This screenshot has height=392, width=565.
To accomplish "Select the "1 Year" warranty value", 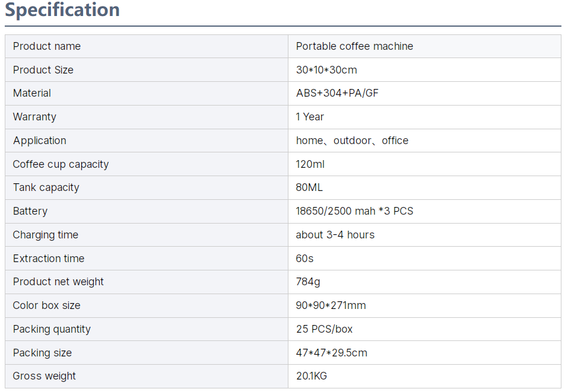I will [x=310, y=117].
